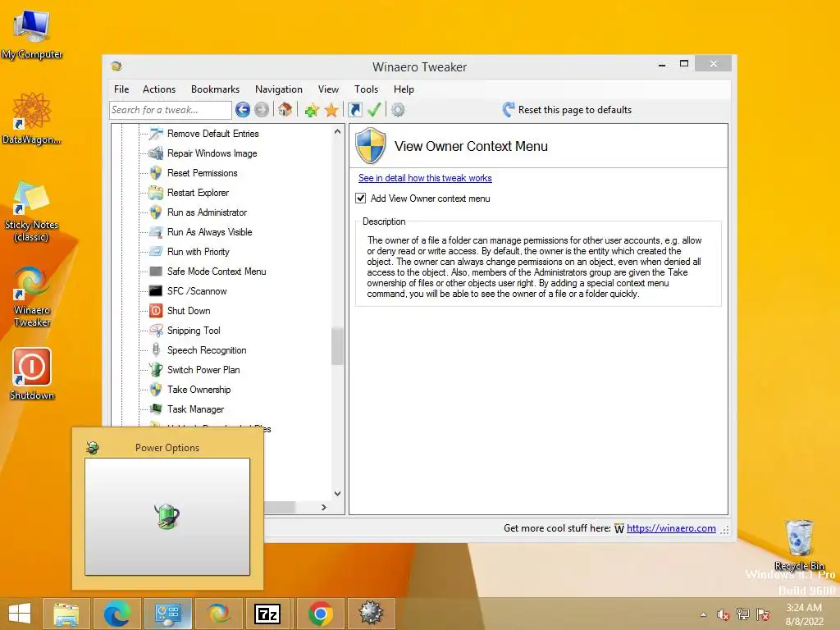
Task: Click the Back navigation arrow in the toolbar
Action: (x=243, y=110)
